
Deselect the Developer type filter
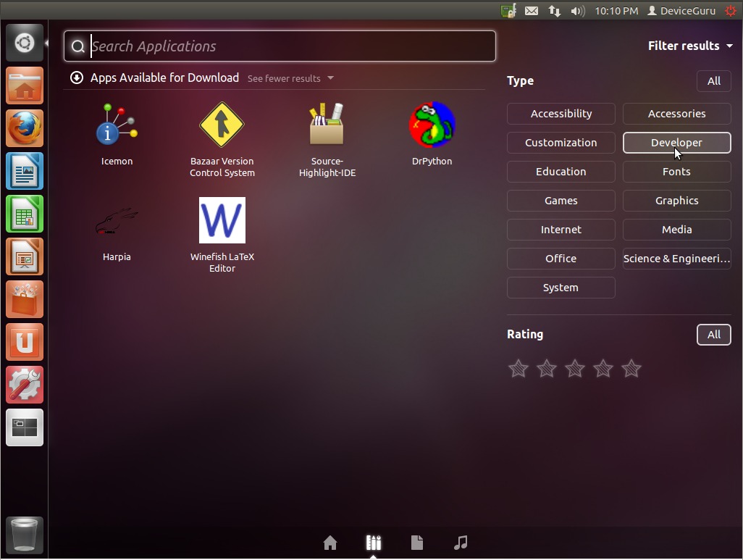coord(676,143)
